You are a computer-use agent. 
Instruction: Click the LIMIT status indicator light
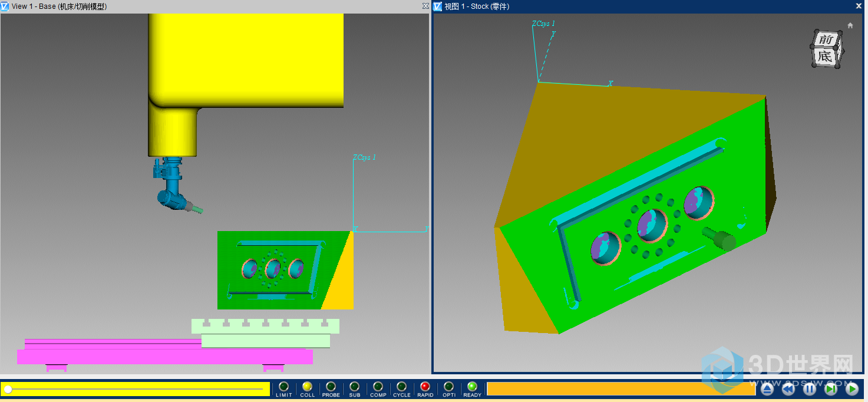[283, 387]
